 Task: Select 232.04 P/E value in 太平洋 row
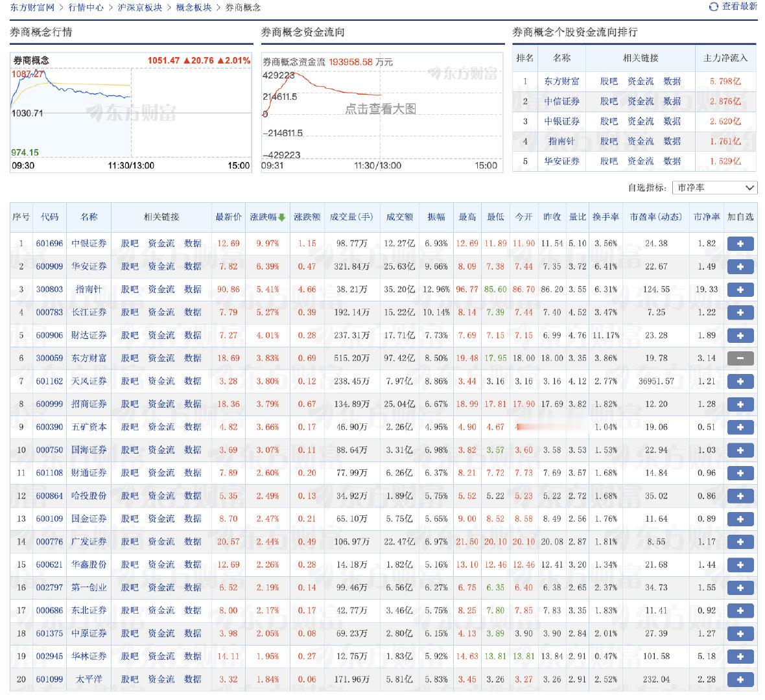(656, 679)
